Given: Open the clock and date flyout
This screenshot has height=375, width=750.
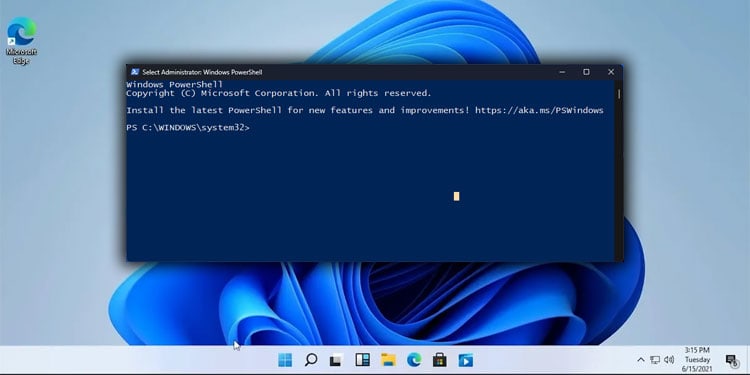Looking at the screenshot, I should pos(697,360).
